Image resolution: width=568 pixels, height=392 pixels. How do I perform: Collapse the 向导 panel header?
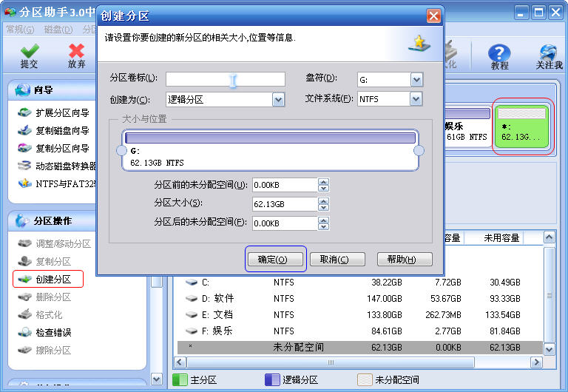click(43, 90)
